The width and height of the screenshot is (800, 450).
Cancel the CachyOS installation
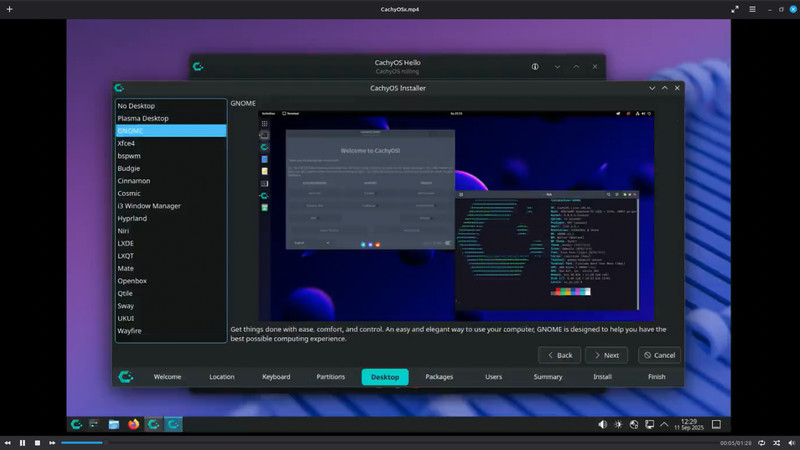coord(659,355)
